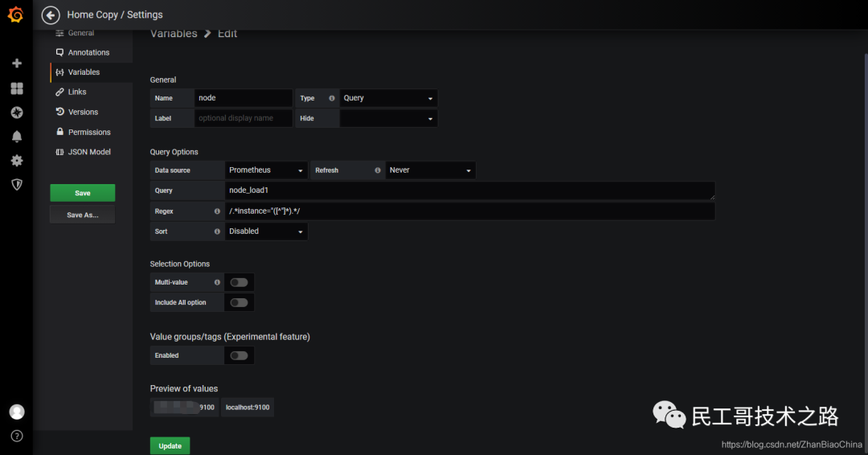Enable the Value groups/tags switch
The width and height of the screenshot is (868, 455).
(240, 355)
